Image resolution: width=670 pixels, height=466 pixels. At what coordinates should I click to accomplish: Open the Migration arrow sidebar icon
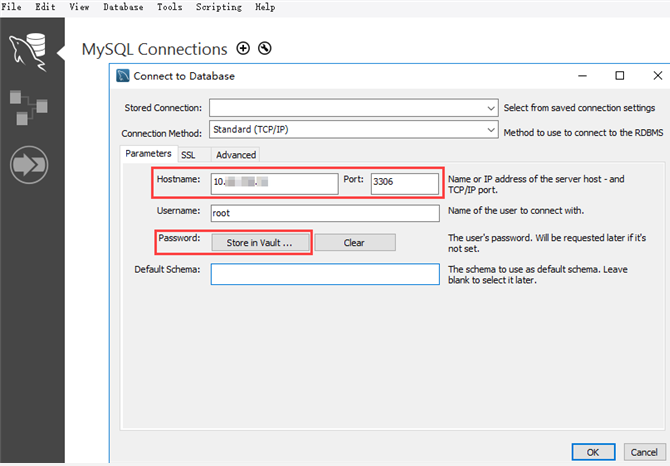click(29, 165)
